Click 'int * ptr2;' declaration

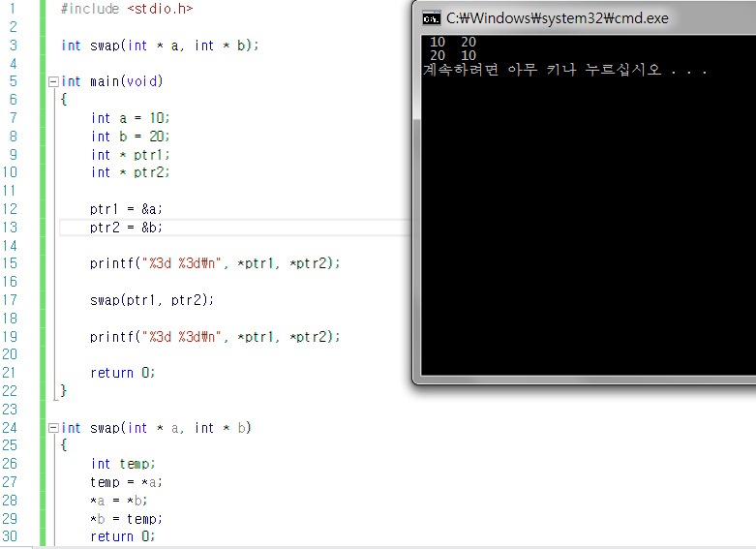(x=130, y=172)
